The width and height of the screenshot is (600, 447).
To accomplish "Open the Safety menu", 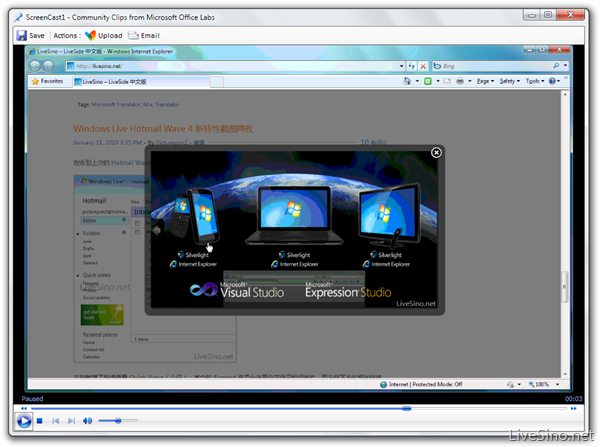I will (510, 81).
